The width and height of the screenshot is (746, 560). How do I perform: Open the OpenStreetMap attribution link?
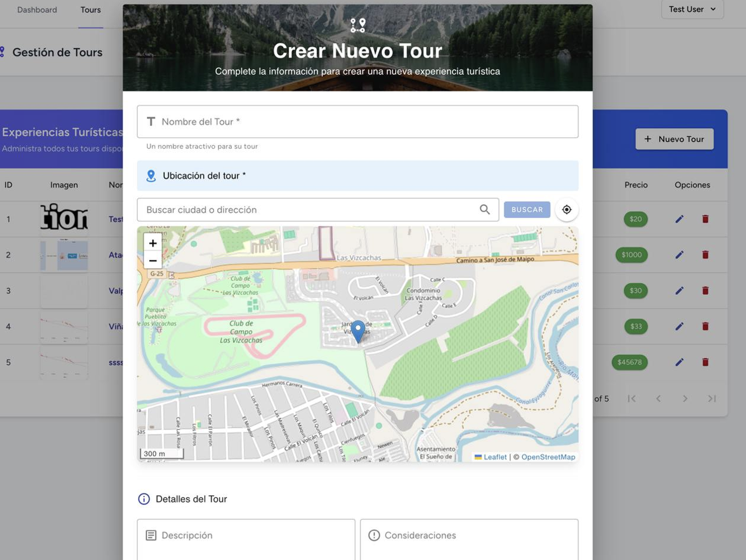tap(548, 457)
